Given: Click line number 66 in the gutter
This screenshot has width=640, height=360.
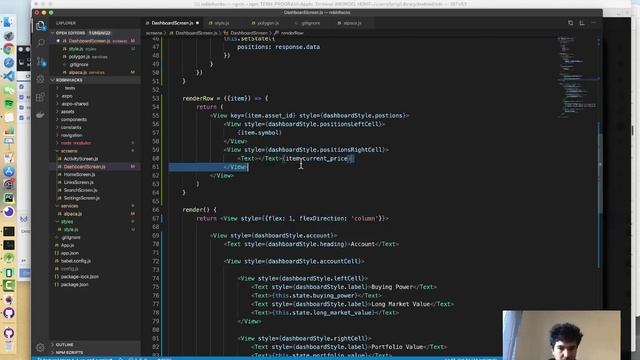Looking at the screenshot, I should tap(156, 210).
